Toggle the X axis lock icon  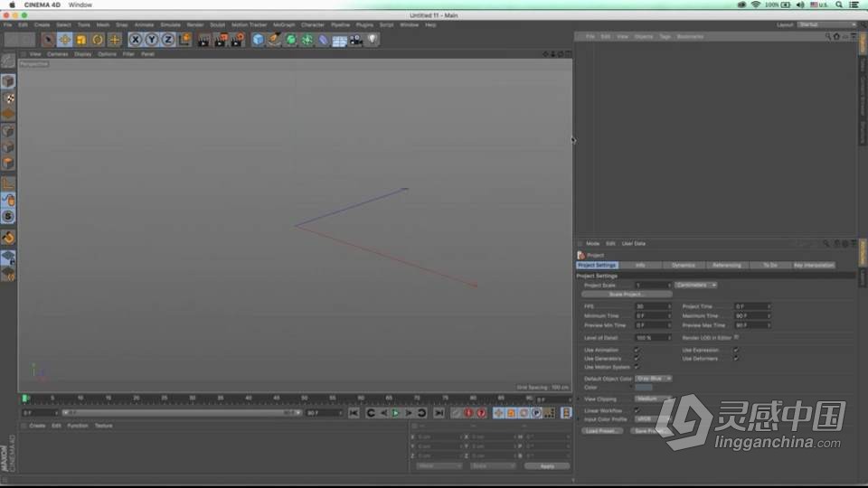coord(136,40)
